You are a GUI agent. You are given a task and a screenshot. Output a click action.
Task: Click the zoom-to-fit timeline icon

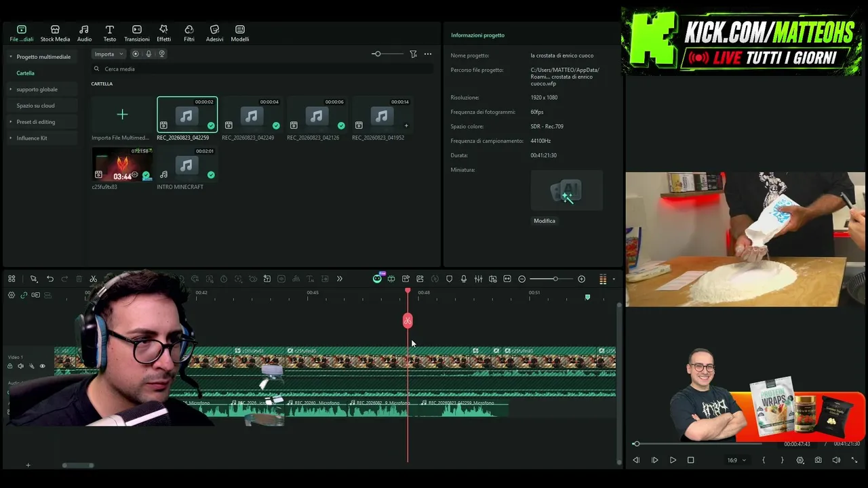click(x=507, y=279)
